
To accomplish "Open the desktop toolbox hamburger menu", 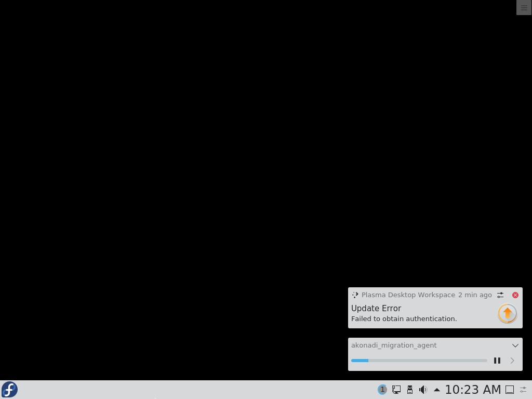I will (524, 7).
